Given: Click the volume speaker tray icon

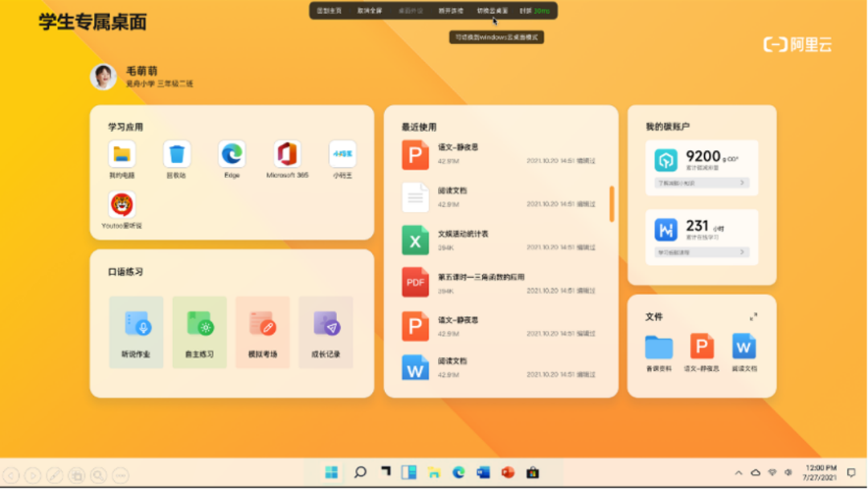Looking at the screenshot, I should [x=788, y=472].
